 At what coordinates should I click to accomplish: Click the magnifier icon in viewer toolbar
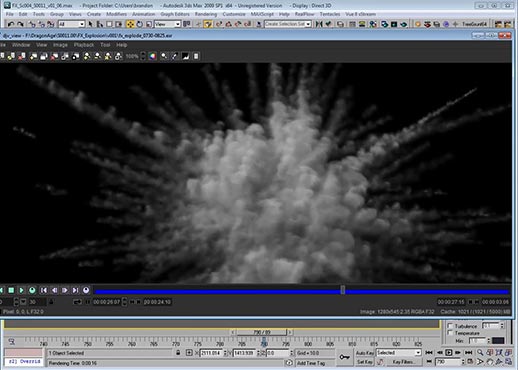pos(164,56)
